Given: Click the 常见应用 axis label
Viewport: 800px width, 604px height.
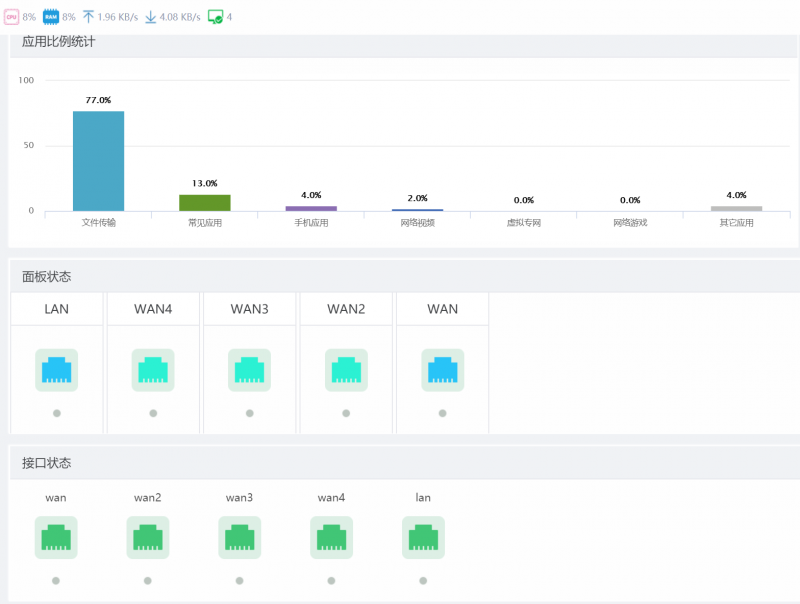Looking at the screenshot, I should [x=205, y=223].
